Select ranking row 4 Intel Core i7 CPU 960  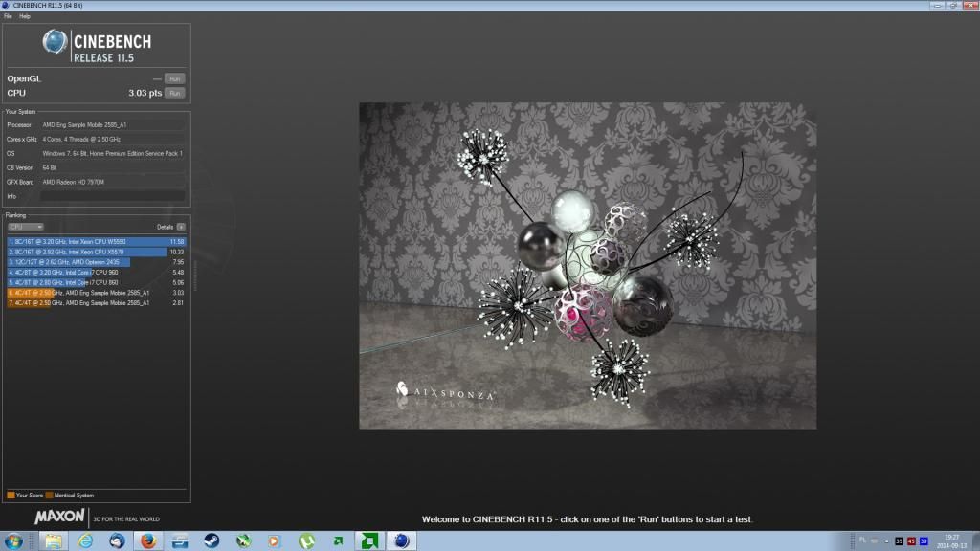97,273
